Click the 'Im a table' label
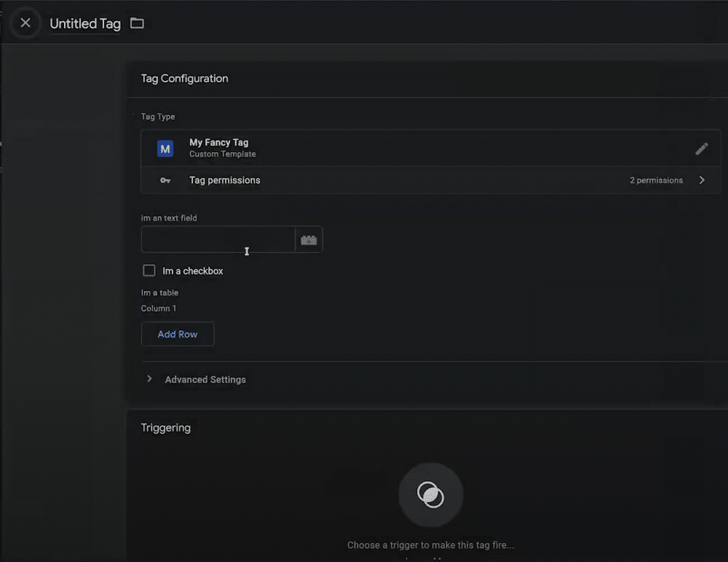The width and height of the screenshot is (728, 562). (159, 293)
